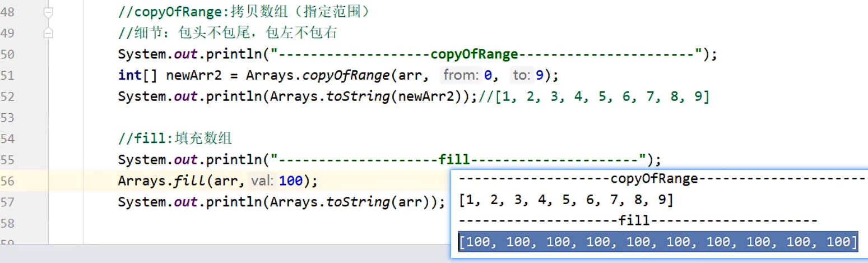Click line number 54 in the gutter
The image size is (868, 263).
coord(8,139)
